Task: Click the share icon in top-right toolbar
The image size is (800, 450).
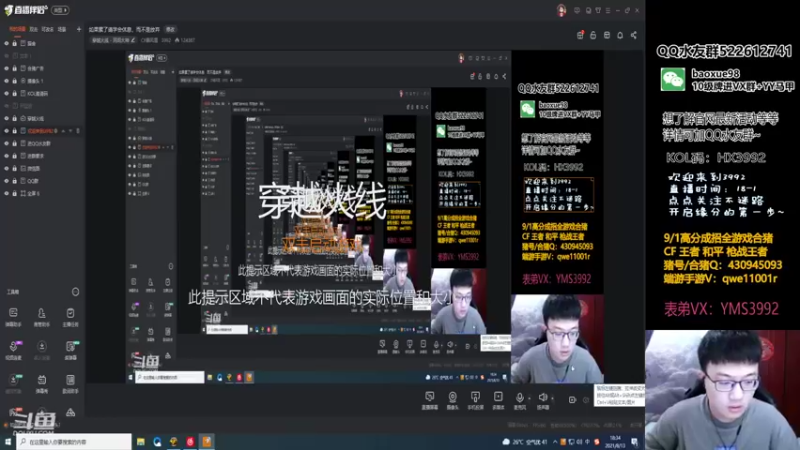Action: pyautogui.click(x=634, y=35)
